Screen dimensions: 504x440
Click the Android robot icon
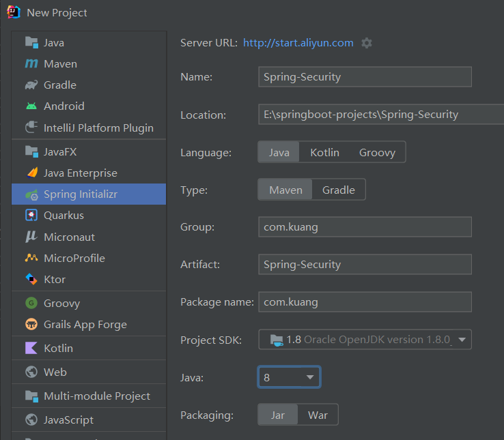click(31, 106)
